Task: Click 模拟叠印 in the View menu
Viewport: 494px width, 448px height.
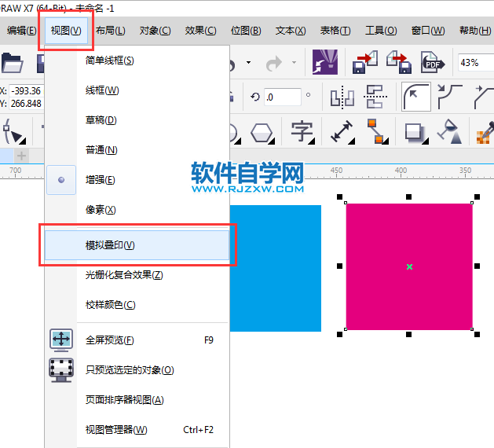Action: point(110,245)
